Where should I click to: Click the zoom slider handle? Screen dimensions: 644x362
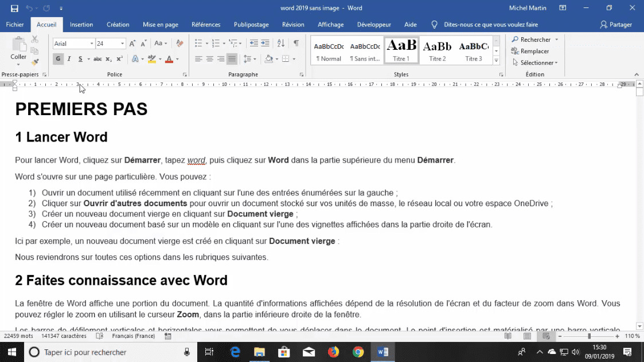point(589,336)
